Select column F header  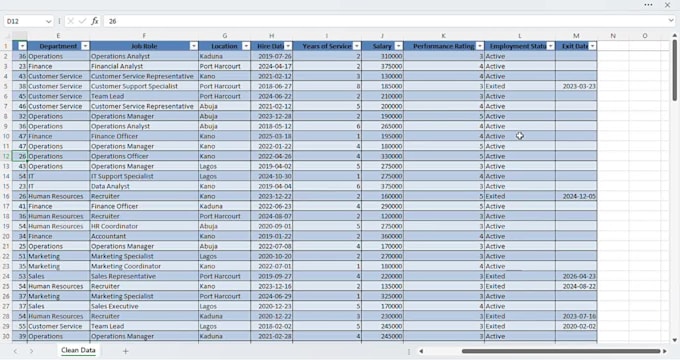tap(144, 36)
